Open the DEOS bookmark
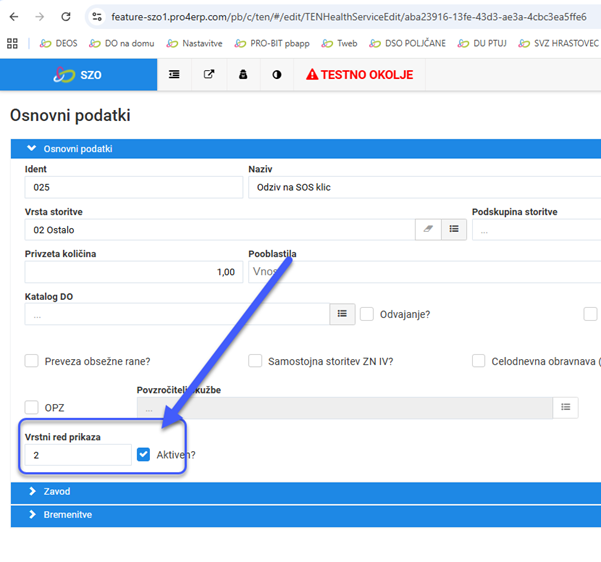 (58, 43)
